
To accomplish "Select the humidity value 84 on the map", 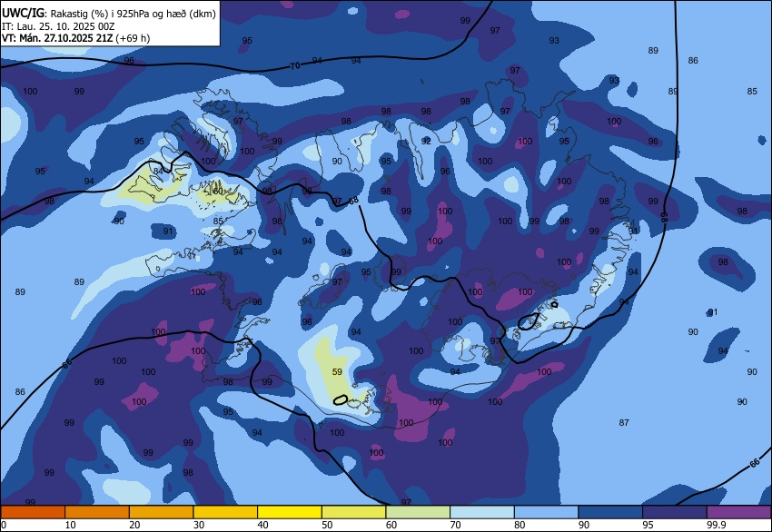I will 158,171.
